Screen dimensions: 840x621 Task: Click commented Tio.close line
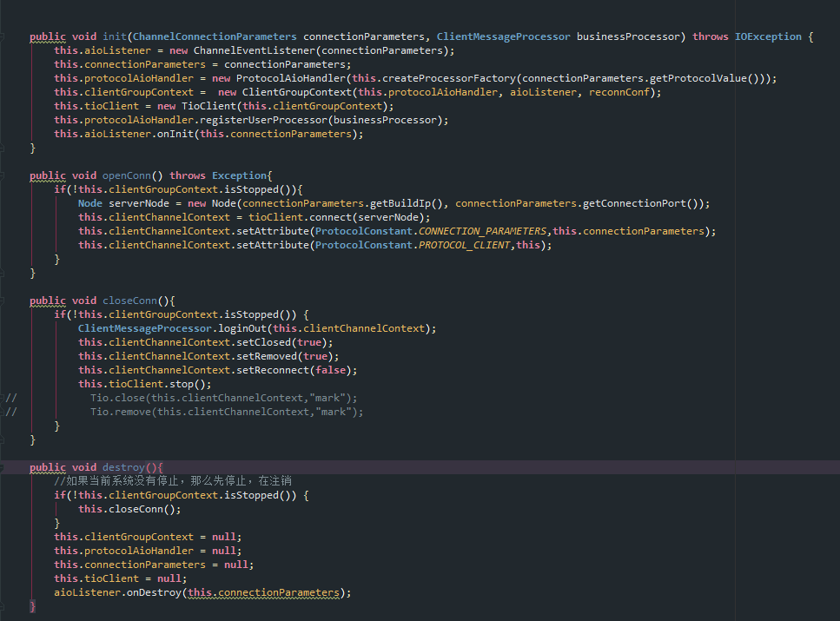(223, 398)
